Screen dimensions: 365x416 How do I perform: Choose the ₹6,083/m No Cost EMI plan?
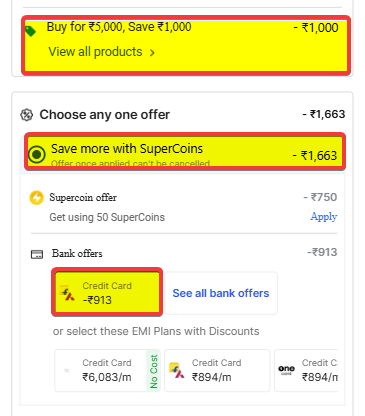107,370
